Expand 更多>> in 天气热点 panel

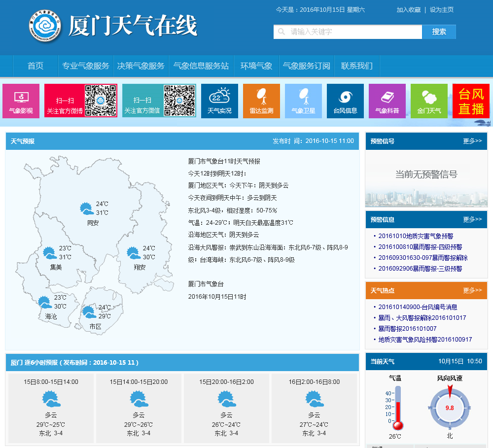pos(472,290)
